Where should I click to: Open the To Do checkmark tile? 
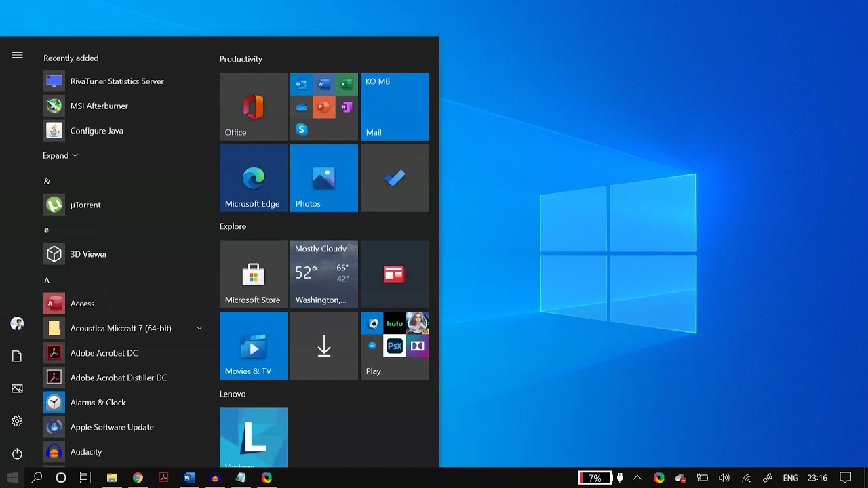pos(395,178)
